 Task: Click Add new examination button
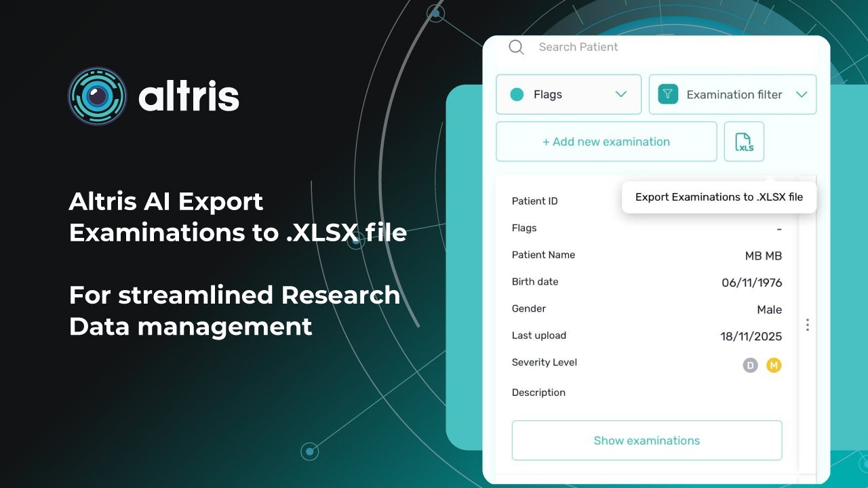[x=606, y=142]
